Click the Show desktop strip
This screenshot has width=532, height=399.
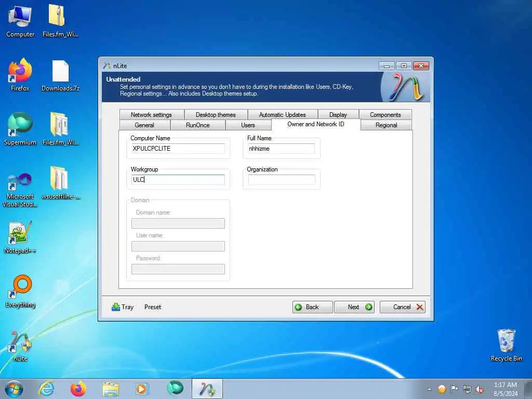coord(528,389)
